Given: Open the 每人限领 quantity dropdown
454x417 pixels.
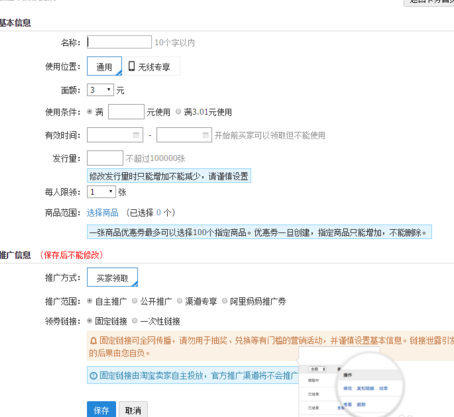Looking at the screenshot, I should point(101,192).
